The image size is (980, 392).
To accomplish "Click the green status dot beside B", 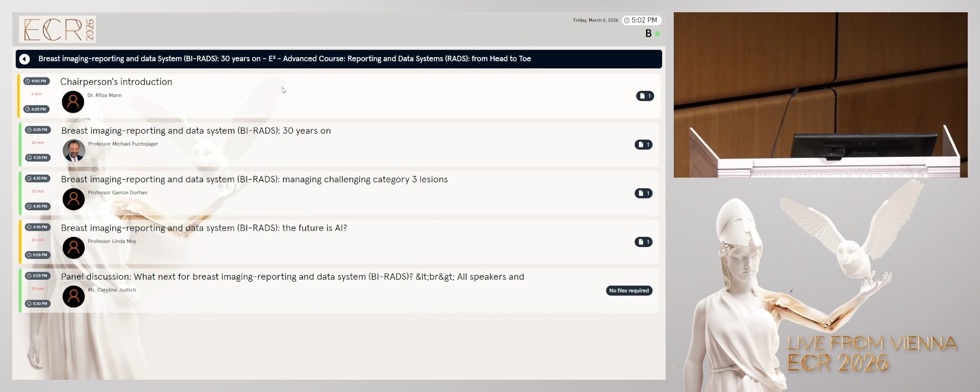I will (x=657, y=34).
